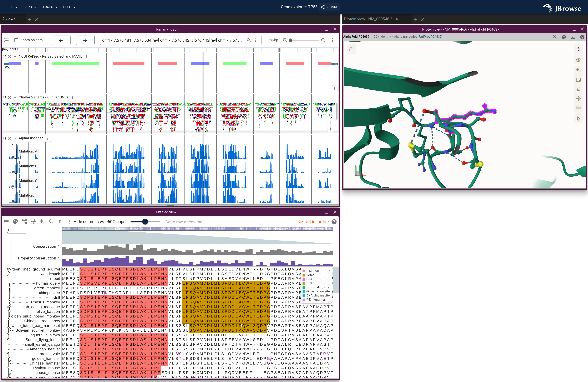Pan left with the back arrow button
588x382 pixels.
[61, 40]
